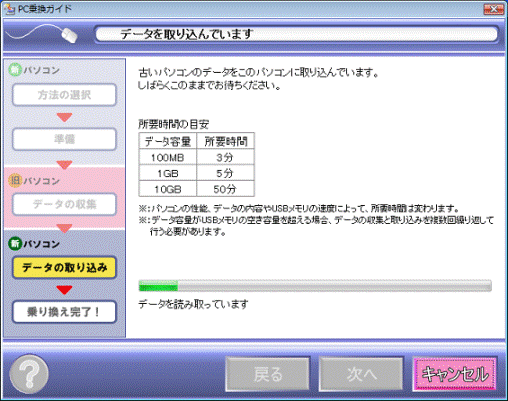
Task: Click the dark green 新 badge beside パソコン
Action: pyautogui.click(x=15, y=243)
